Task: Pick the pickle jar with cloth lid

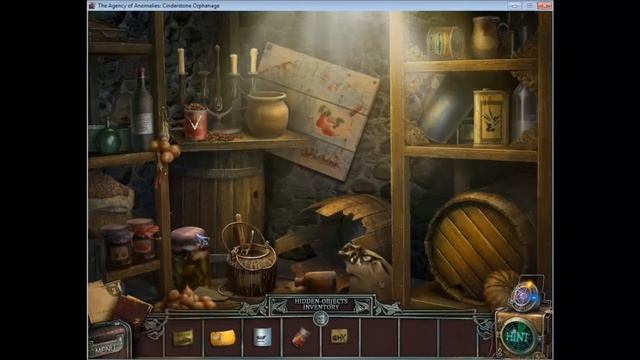Action: [x=190, y=258]
